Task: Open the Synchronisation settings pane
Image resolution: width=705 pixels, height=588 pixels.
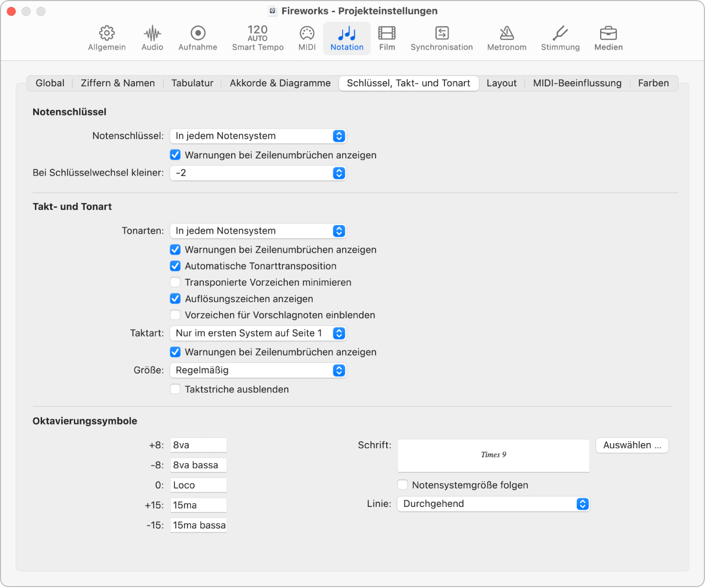Action: coord(441,39)
